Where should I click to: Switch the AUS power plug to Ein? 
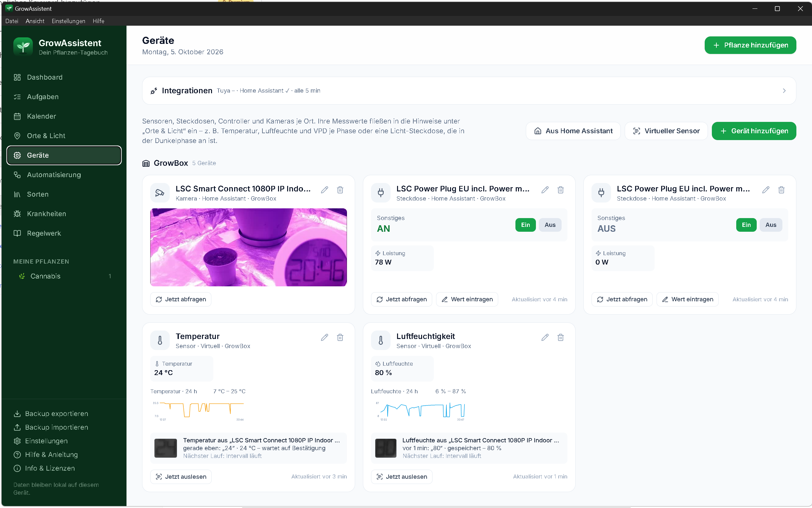pyautogui.click(x=746, y=225)
